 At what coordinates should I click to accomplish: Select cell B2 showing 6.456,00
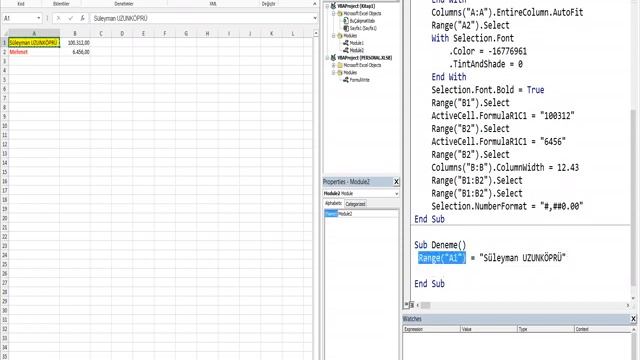pyautogui.click(x=75, y=52)
